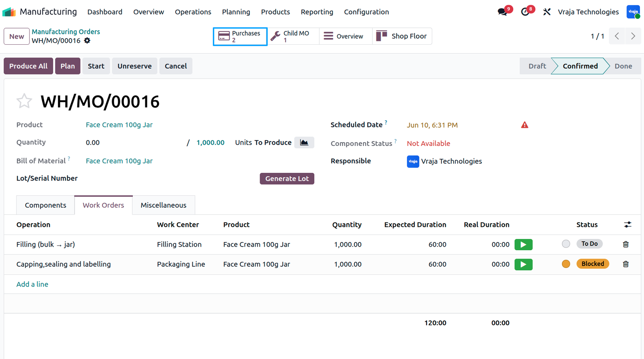
Task: Open the Manufacturing Orders breadcrumb link
Action: tap(66, 31)
